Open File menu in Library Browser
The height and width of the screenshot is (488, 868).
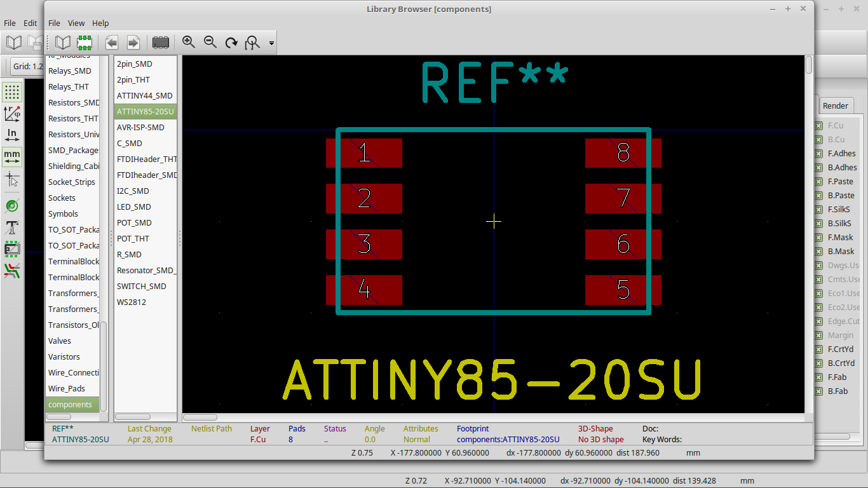click(x=54, y=23)
